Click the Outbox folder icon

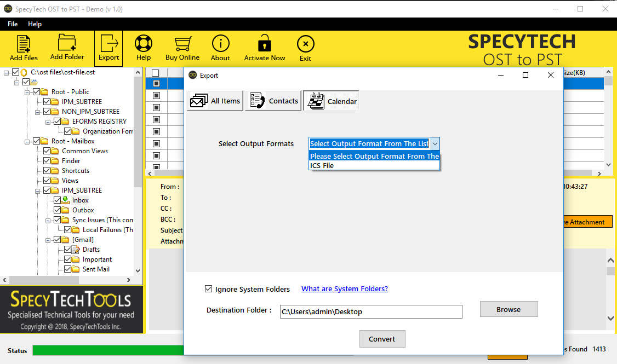click(x=66, y=210)
